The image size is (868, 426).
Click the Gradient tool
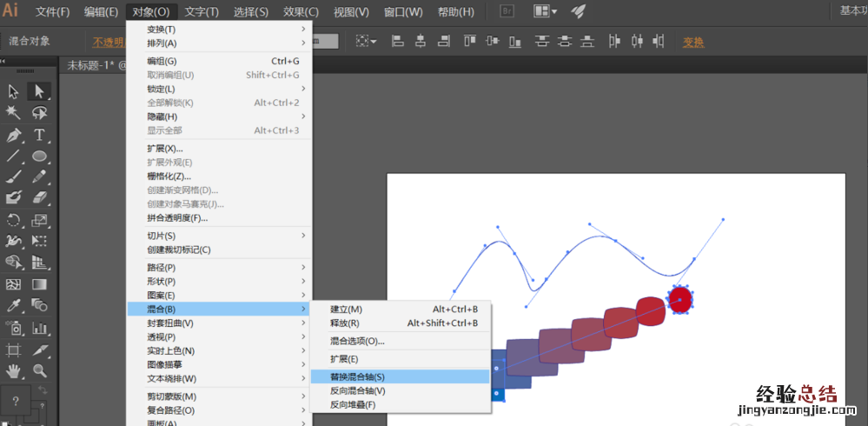point(39,284)
